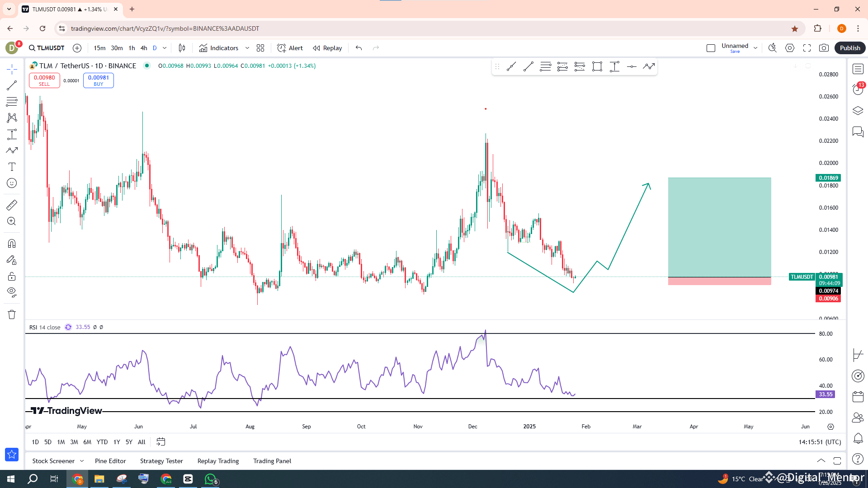Expand the Stock Screener dropdown
The height and width of the screenshot is (488, 868).
point(82,461)
